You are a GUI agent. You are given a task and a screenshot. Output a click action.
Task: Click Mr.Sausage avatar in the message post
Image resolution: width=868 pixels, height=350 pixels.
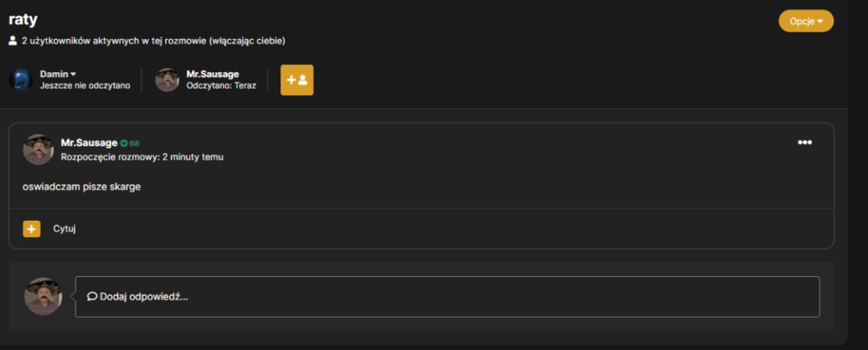[38, 149]
